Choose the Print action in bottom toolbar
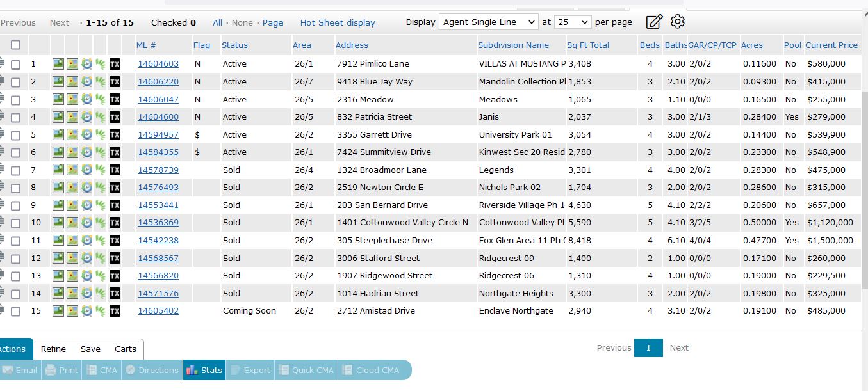 point(62,370)
